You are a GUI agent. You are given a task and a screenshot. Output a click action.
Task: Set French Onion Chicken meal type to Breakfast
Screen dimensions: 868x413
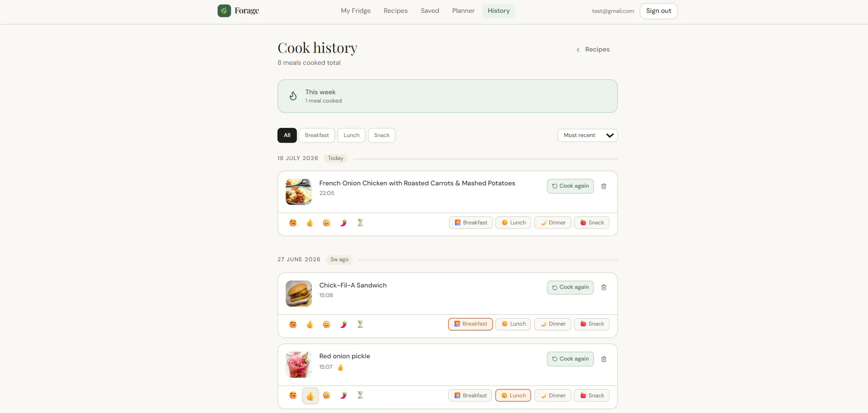(x=471, y=223)
